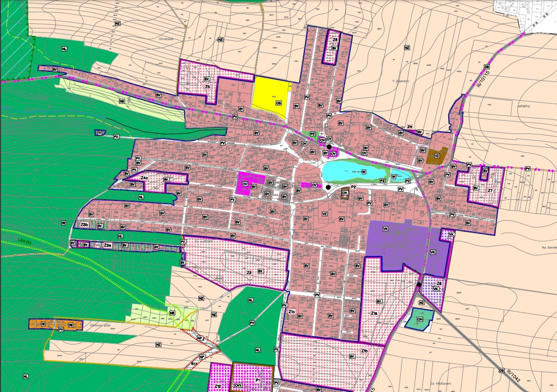Click the VZ label on the brown area

coord(437,155)
